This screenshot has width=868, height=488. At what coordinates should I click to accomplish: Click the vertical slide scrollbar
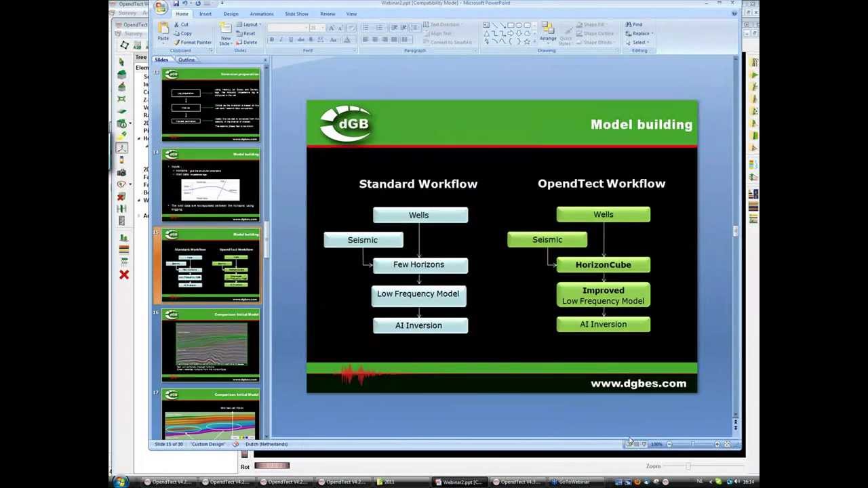[736, 231]
